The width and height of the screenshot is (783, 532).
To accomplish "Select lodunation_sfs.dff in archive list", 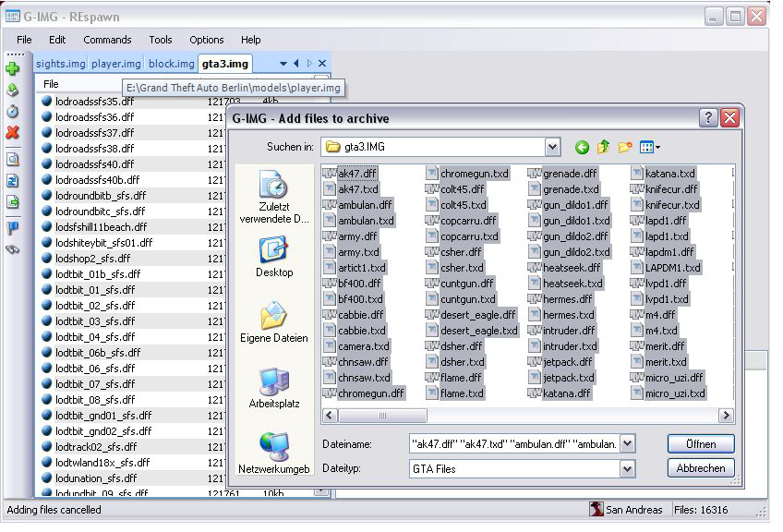I will point(96,478).
